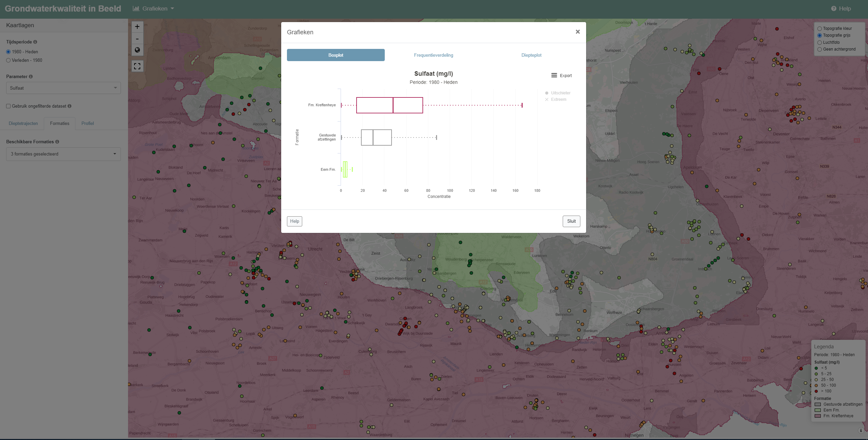The image size is (868, 440).
Task: Close the Grafieken dialog with X
Action: tap(578, 32)
